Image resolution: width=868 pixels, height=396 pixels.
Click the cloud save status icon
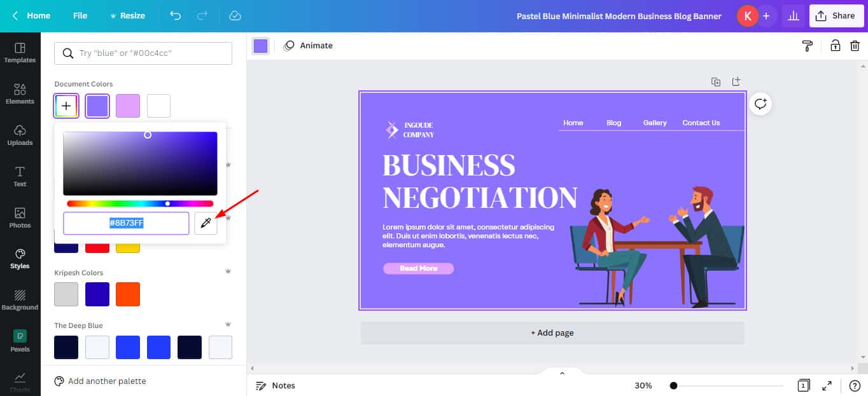(235, 16)
